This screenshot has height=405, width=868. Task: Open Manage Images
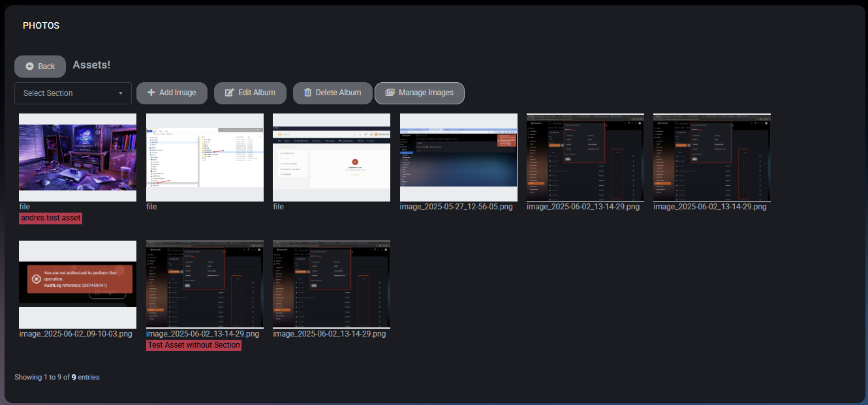pyautogui.click(x=426, y=93)
